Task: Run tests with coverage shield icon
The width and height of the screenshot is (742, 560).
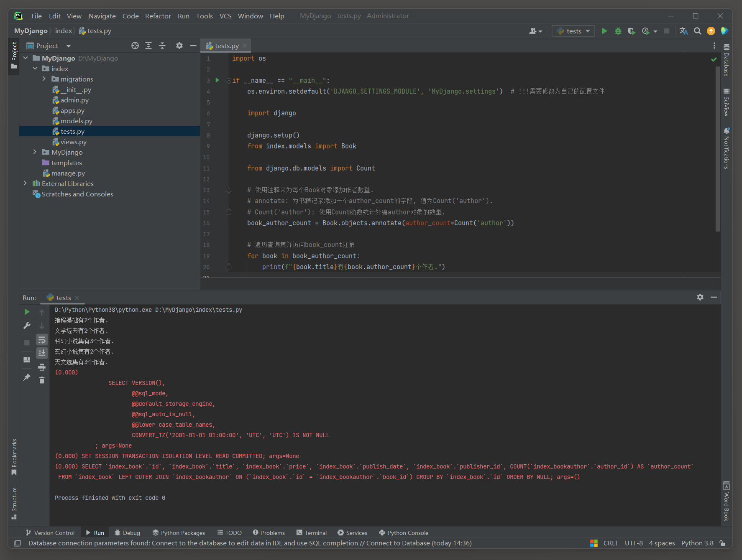Action: click(x=632, y=31)
